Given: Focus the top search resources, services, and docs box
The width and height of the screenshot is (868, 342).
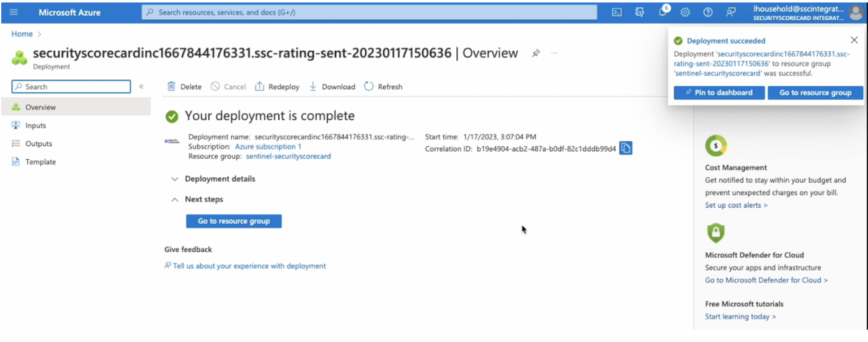Looking at the screenshot, I should pos(370,12).
